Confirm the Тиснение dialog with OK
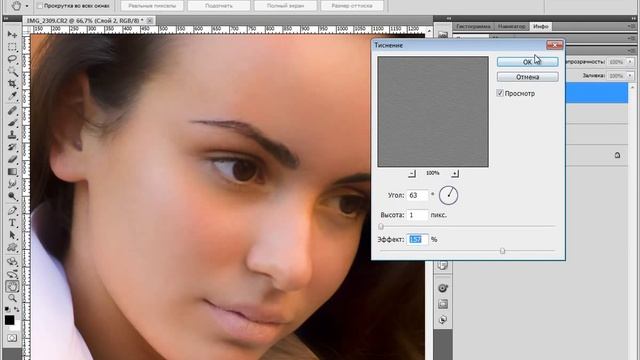The height and width of the screenshot is (360, 640). [527, 62]
